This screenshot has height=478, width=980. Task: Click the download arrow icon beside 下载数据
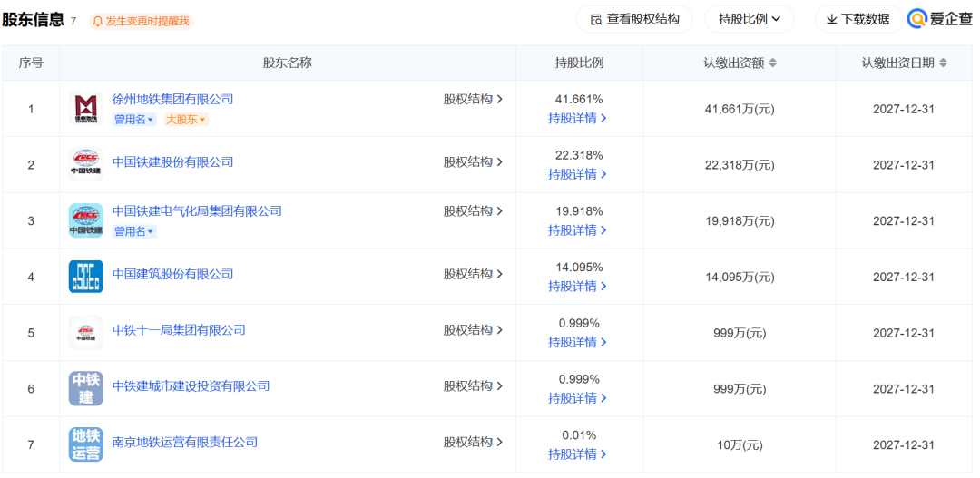click(x=831, y=19)
